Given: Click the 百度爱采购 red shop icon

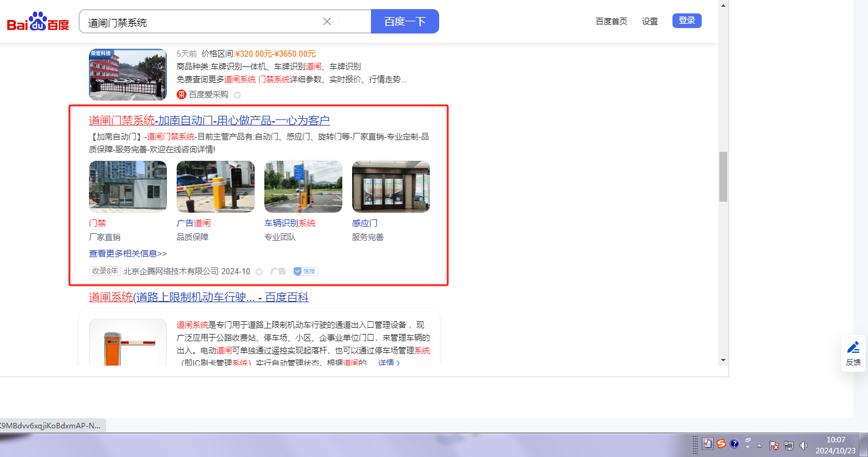Looking at the screenshot, I should (182, 94).
